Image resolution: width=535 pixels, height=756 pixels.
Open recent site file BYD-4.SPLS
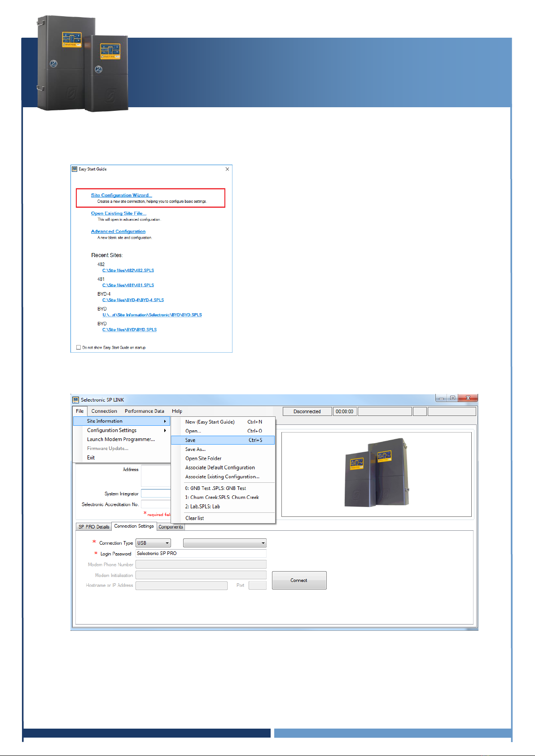(x=133, y=300)
